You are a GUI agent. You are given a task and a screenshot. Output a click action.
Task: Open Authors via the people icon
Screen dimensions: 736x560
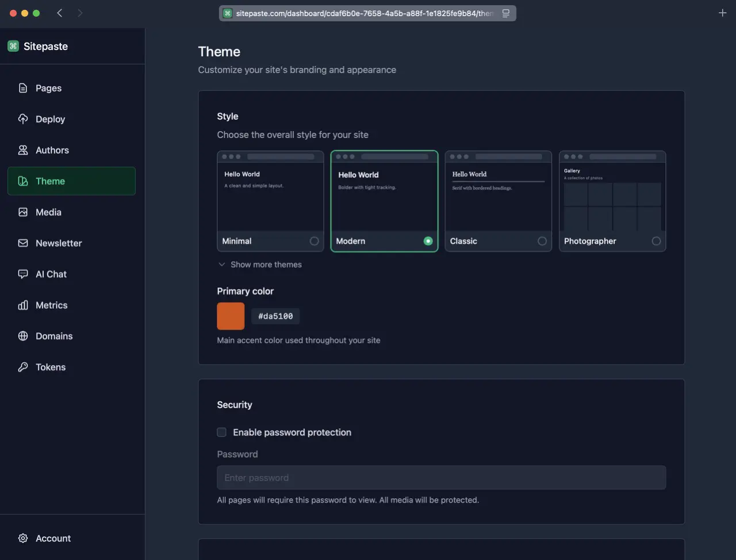[23, 150]
